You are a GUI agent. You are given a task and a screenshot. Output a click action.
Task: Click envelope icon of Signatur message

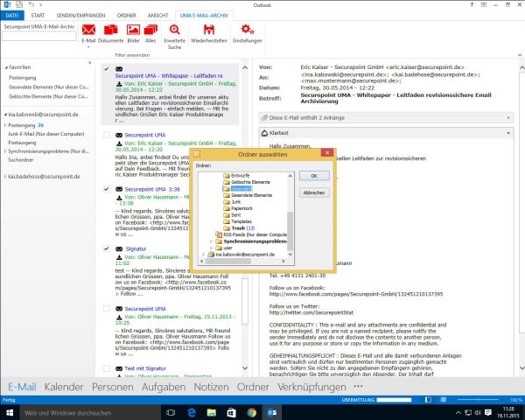119,248
